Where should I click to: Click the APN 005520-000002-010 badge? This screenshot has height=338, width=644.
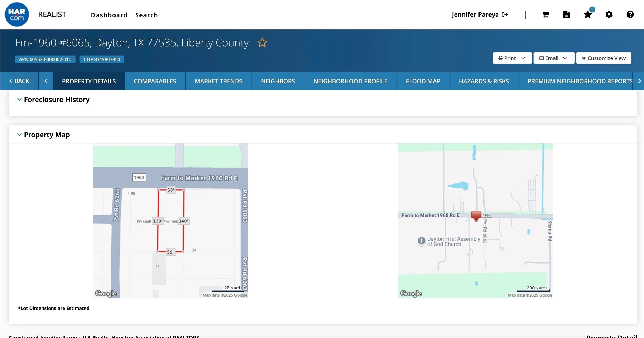[45, 59]
